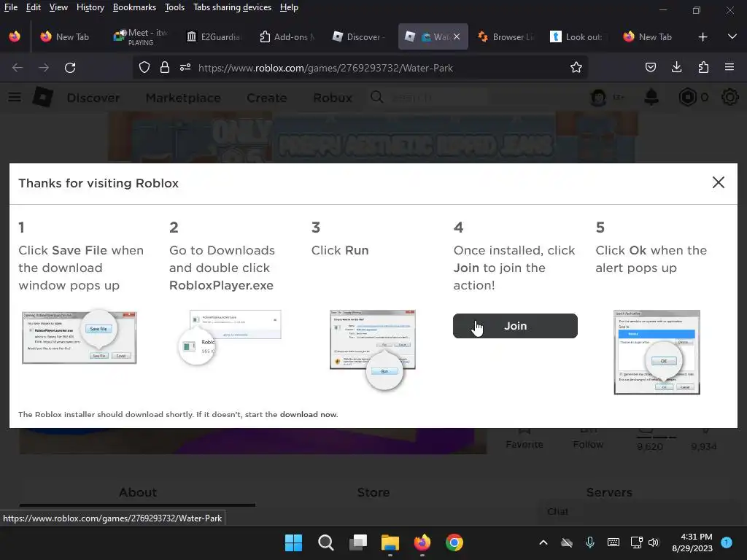Open clock and date in taskbar
The height and width of the screenshot is (560, 747).
[x=692, y=542]
